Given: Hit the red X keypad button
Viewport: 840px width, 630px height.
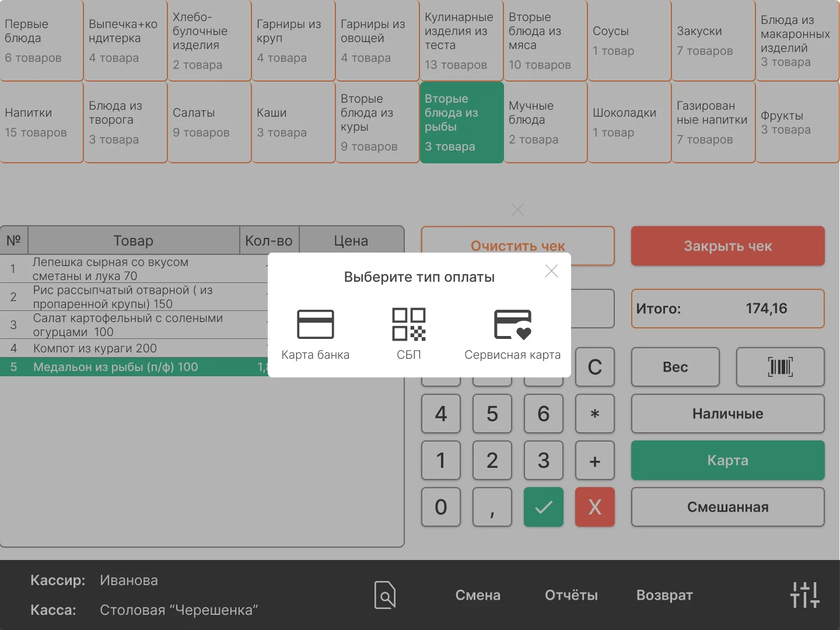Looking at the screenshot, I should coord(595,507).
